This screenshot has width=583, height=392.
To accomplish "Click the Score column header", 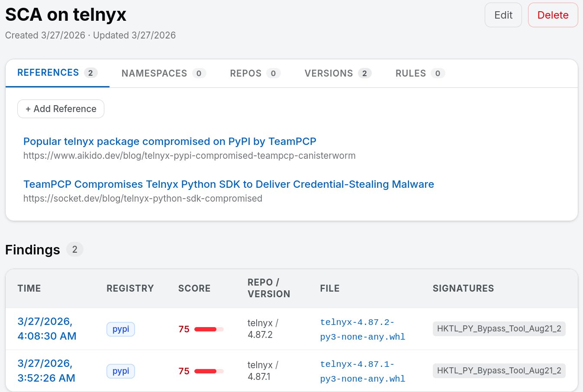I will click(194, 289).
